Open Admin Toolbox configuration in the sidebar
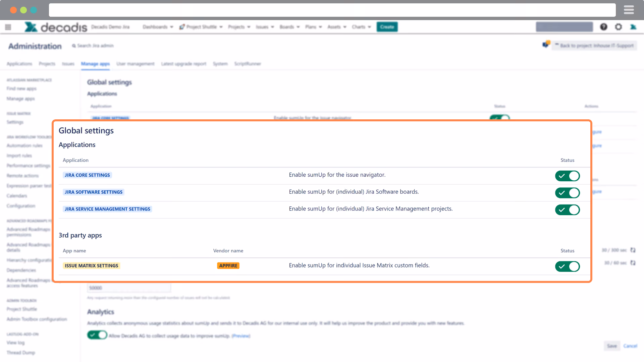Image resolution: width=644 pixels, height=362 pixels. click(x=37, y=319)
